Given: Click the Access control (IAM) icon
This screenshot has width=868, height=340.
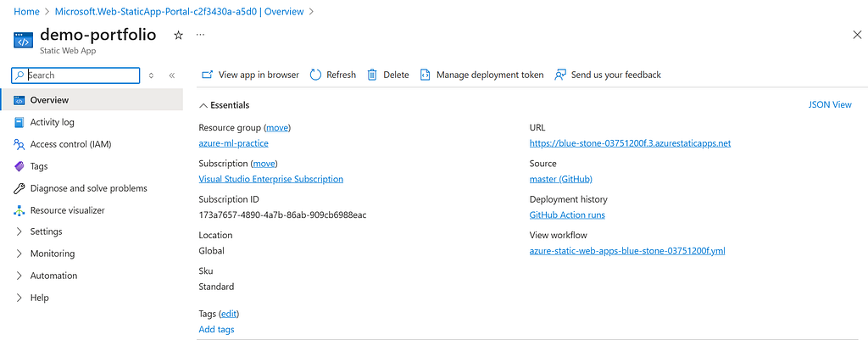Looking at the screenshot, I should (19, 144).
